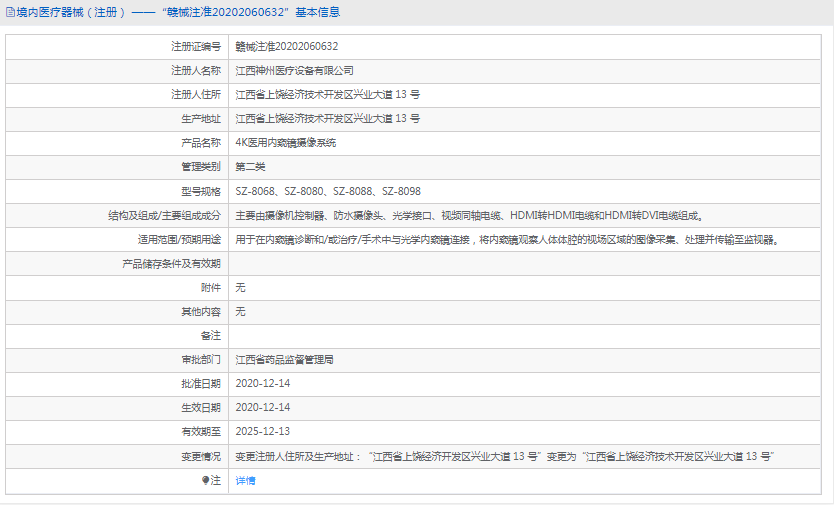The image size is (834, 505).
Task: Click the 型号规格 row label
Action: point(201,191)
